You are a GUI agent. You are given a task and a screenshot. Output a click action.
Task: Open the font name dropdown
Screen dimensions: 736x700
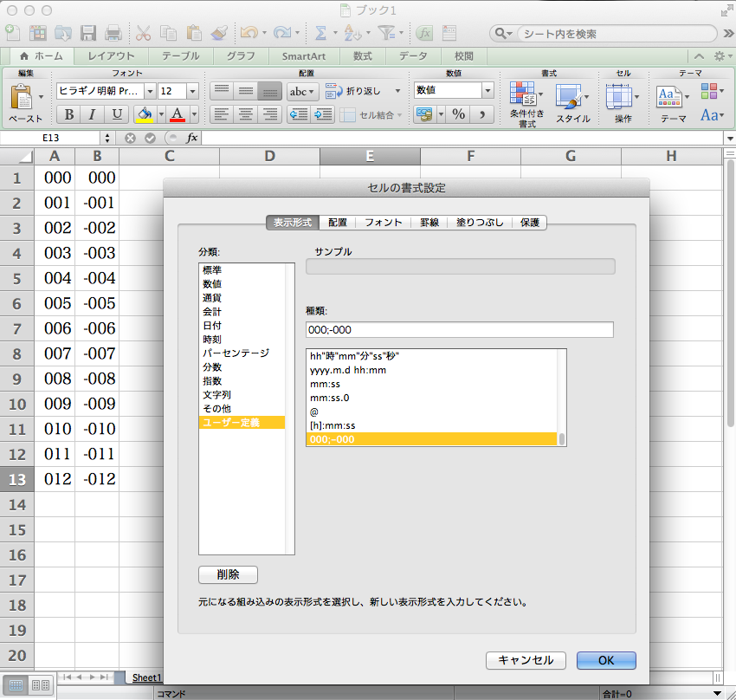150,91
